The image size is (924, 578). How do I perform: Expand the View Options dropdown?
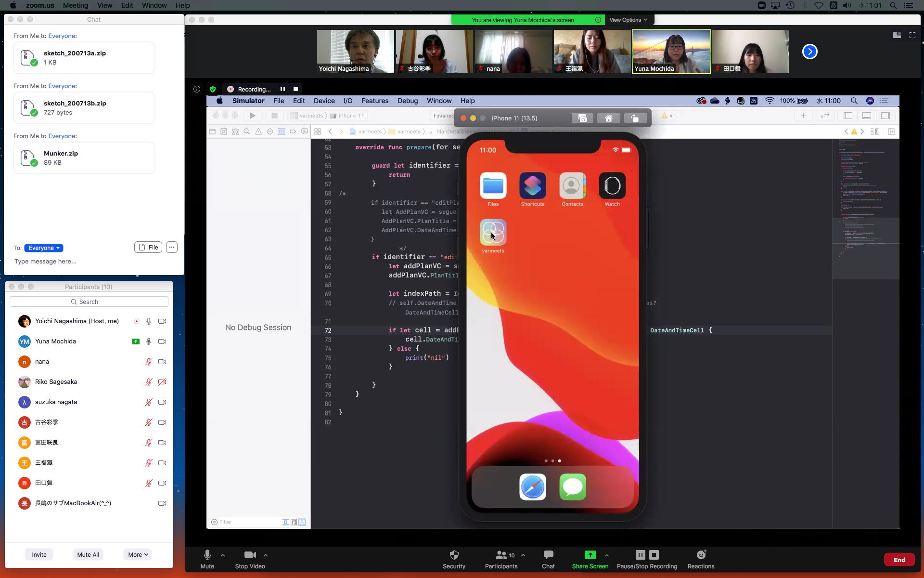pyautogui.click(x=628, y=20)
